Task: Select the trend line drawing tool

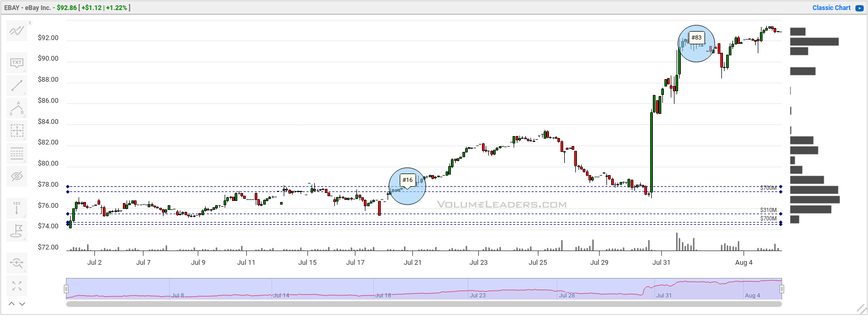Action: point(17,85)
